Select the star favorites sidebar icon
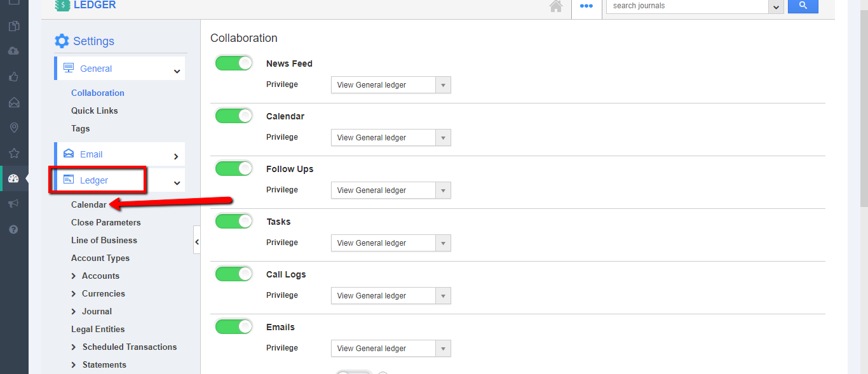 click(x=14, y=153)
